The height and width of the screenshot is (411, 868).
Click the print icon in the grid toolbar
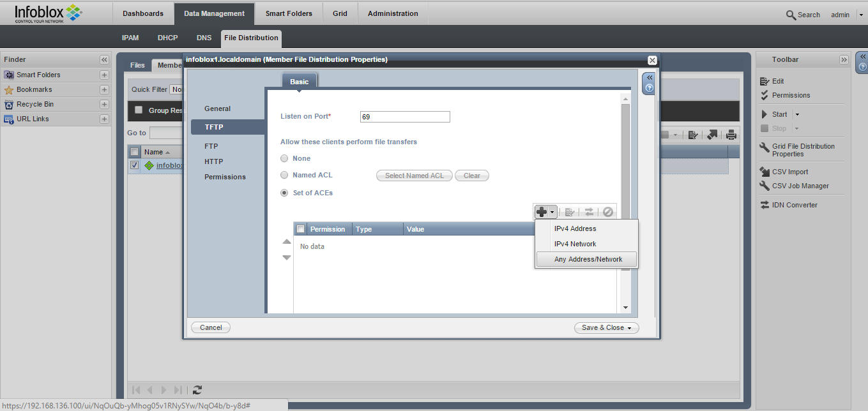(731, 135)
